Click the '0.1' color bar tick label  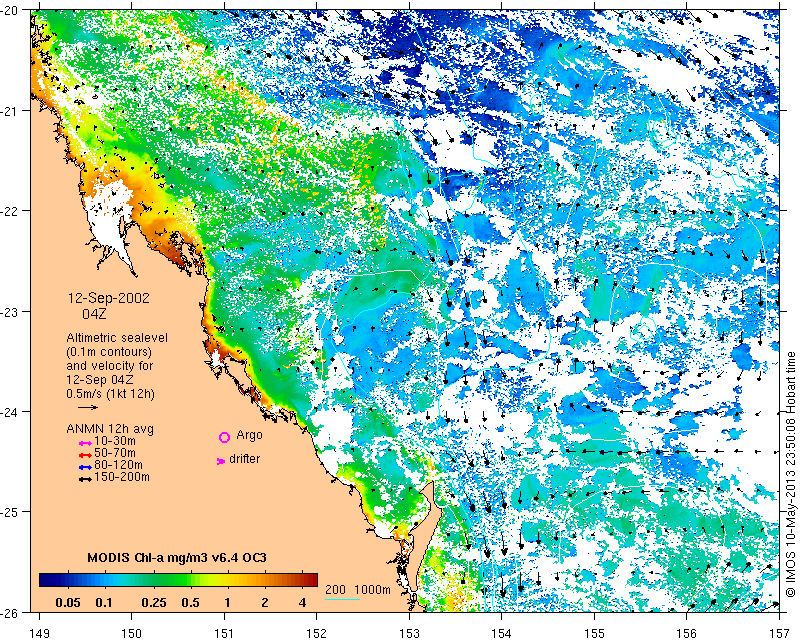point(104,603)
